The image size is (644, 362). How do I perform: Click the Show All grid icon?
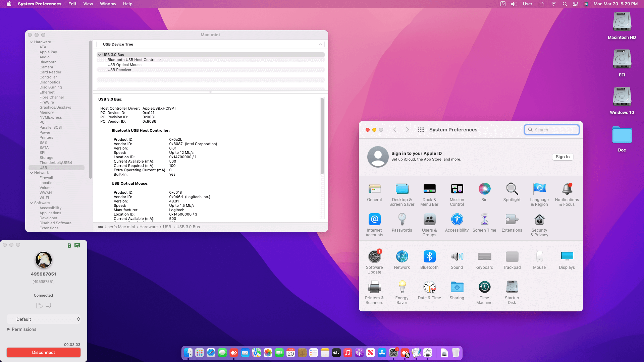(x=421, y=130)
